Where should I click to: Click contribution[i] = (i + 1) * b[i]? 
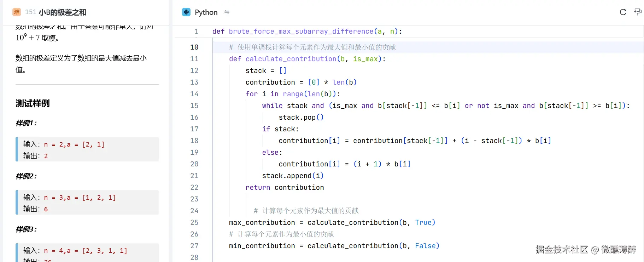(x=345, y=164)
